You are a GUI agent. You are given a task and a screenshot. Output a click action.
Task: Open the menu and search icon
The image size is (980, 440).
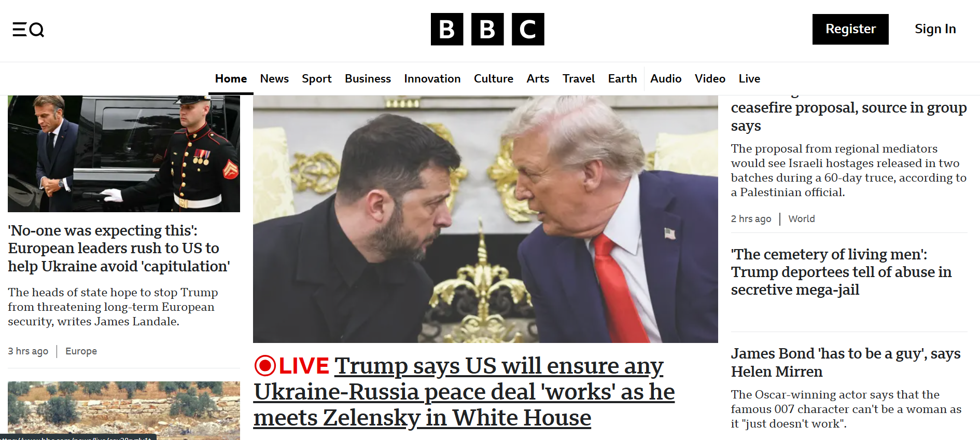click(x=29, y=30)
